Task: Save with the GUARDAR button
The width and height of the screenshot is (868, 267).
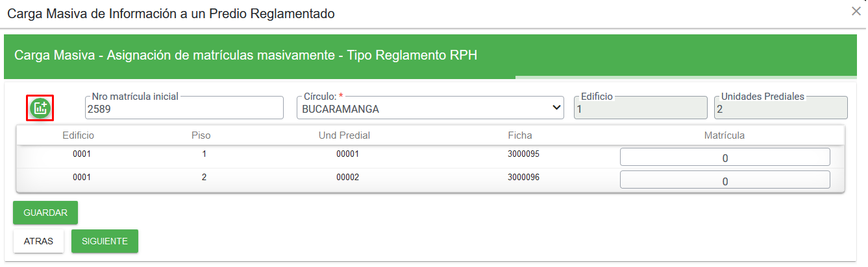Action: [x=45, y=213]
